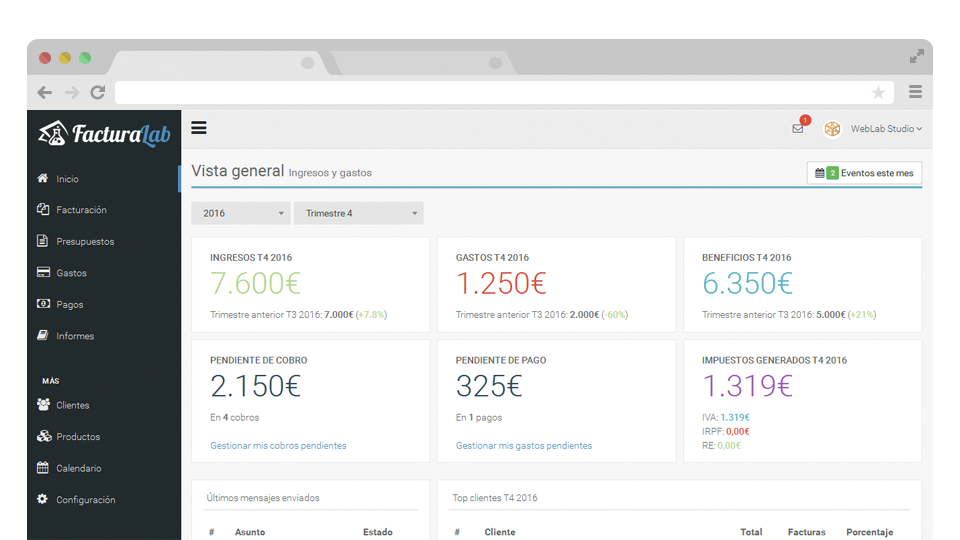This screenshot has width=960, height=540.
Task: Click the Eventos este mes button
Action: coord(864,173)
